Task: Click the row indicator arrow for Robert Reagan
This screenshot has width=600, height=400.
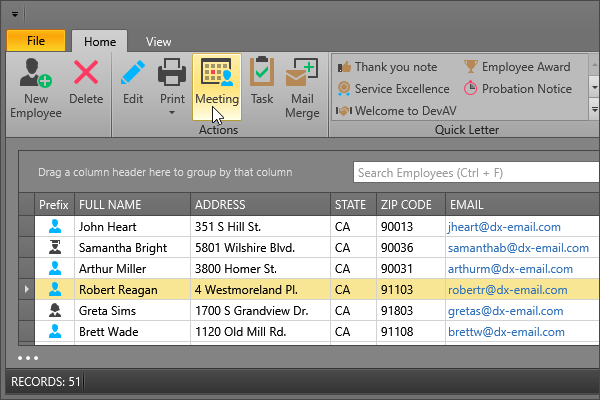Action: 26,289
